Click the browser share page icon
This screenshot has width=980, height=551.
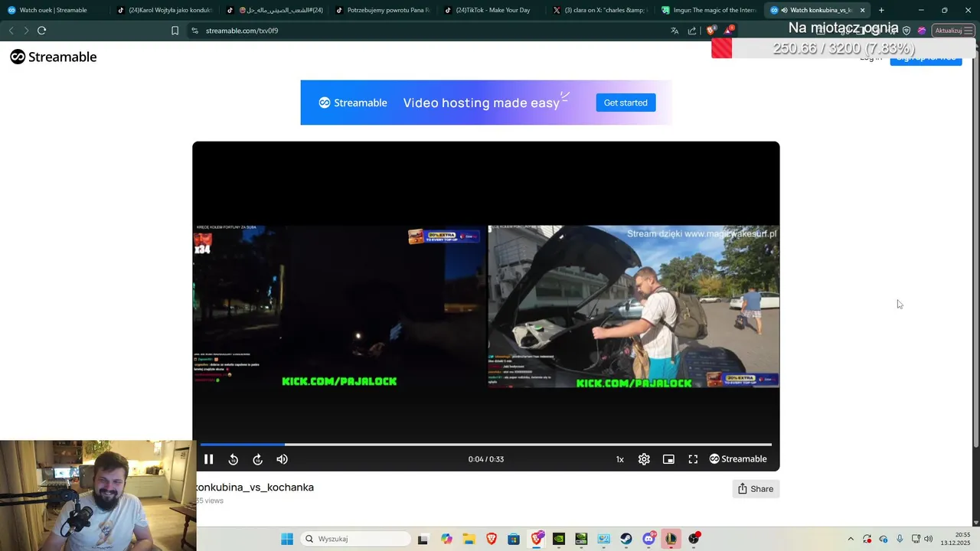[692, 31]
